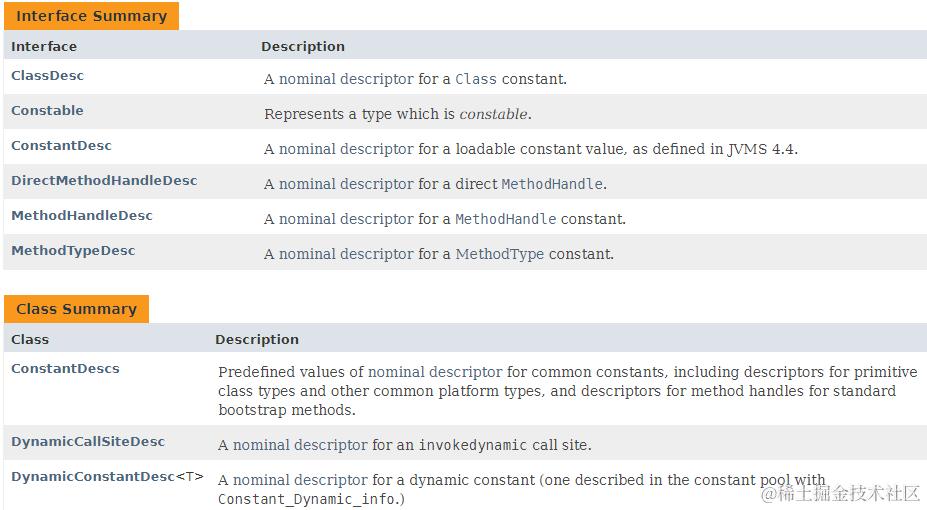Select the Class Summary tab header
Viewport: 927px width, 510px height.
pos(76,309)
